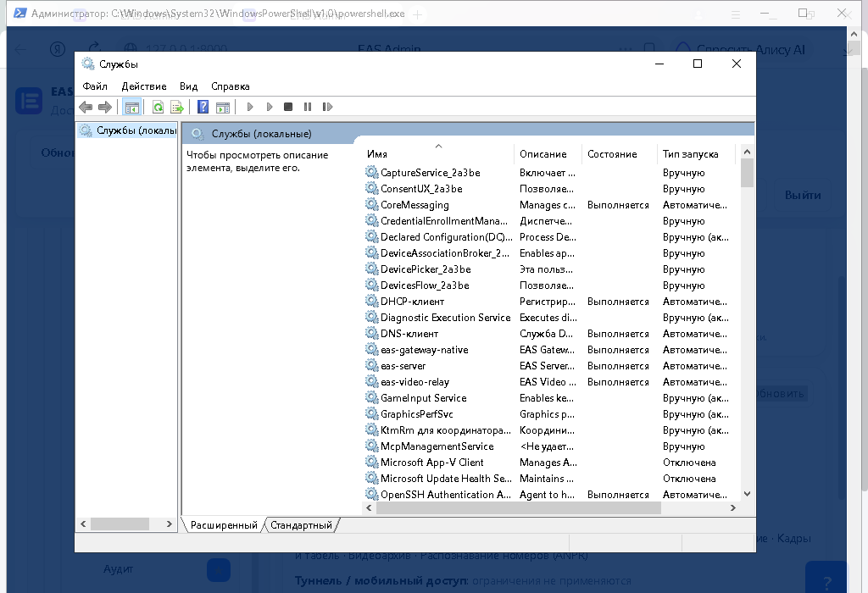This screenshot has height=593, width=868.
Task: Sort by the Имя column header
Action: (438, 154)
